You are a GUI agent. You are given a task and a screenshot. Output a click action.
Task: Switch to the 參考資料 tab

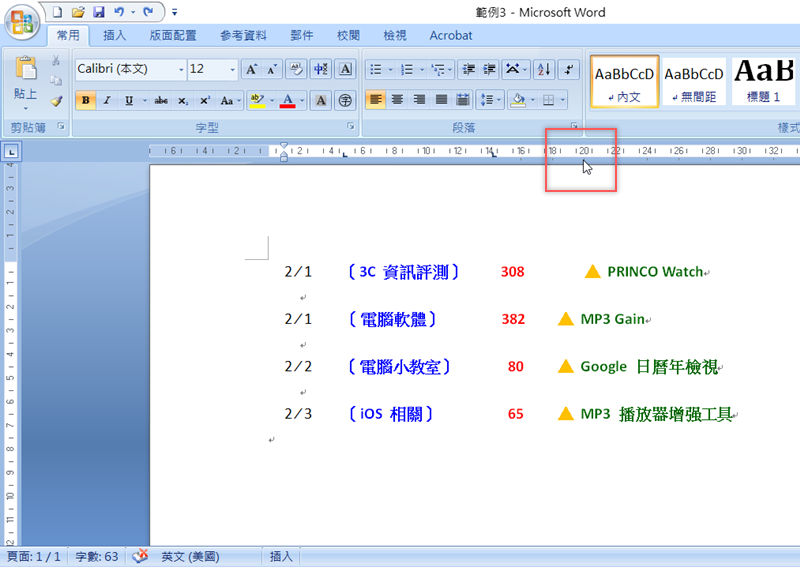pyautogui.click(x=243, y=35)
